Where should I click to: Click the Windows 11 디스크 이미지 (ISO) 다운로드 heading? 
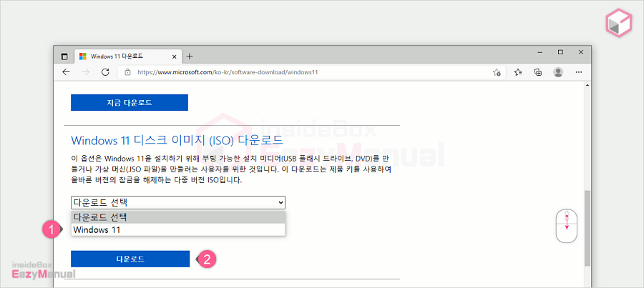coord(177,140)
